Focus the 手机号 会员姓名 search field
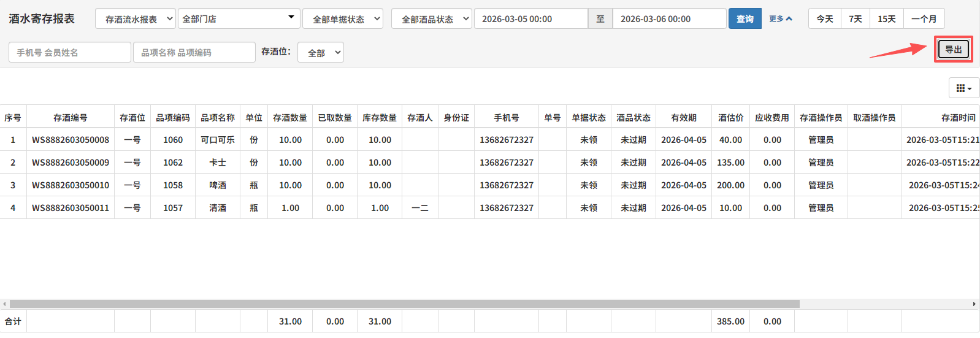 [70, 53]
